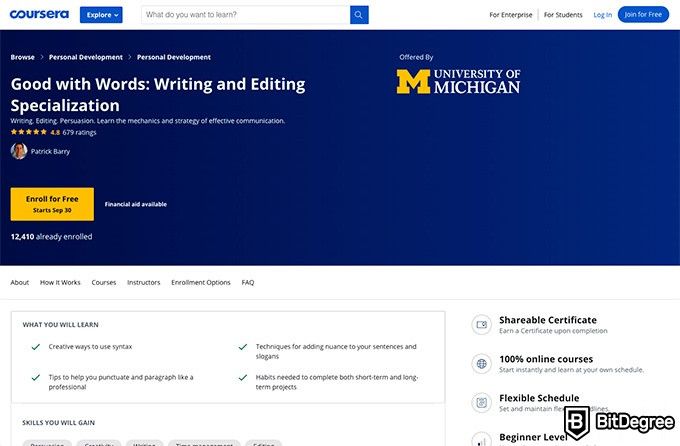Click checkmark beside 'Tips to help you punctuate'
This screenshot has width=680, height=446.
[x=36, y=377]
